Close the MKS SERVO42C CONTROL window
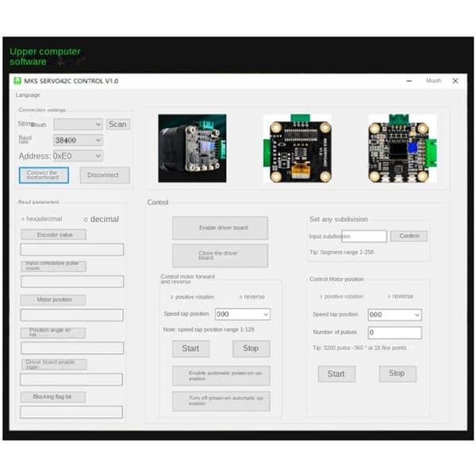 coord(455,81)
